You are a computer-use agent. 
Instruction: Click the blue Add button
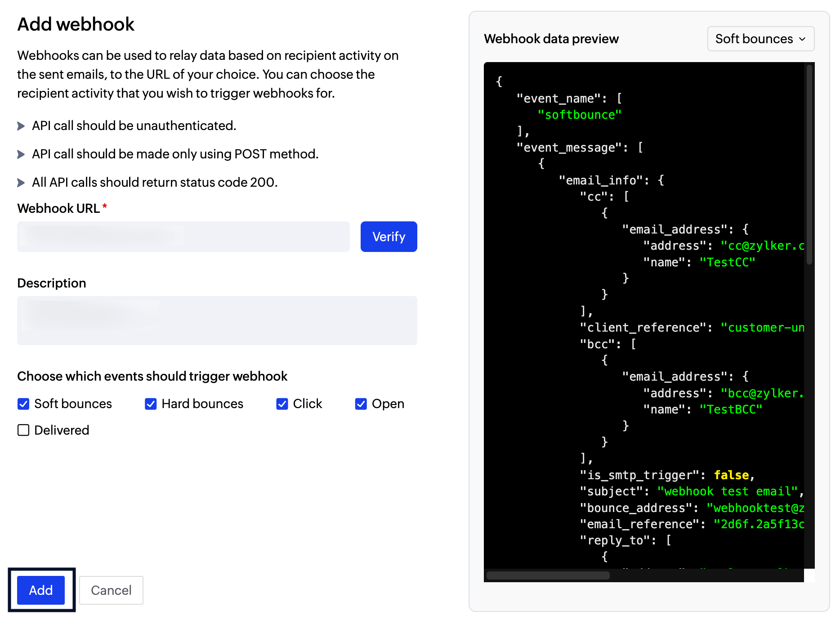point(41,590)
